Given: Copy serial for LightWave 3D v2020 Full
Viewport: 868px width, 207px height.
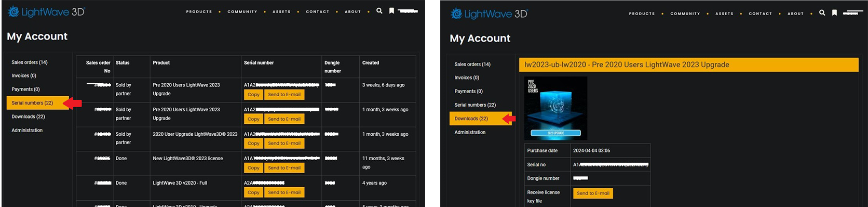Looking at the screenshot, I should point(253,192).
